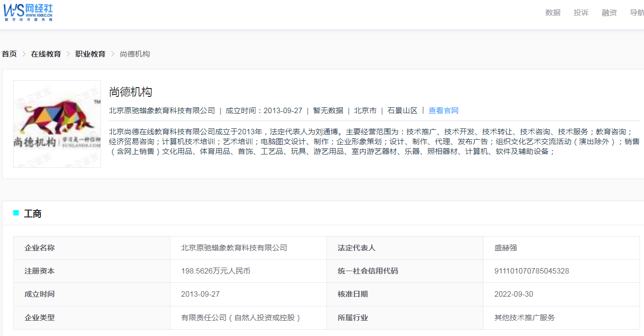The image size is (644, 336).
Task: Open the 融资 navigation menu
Action: coord(609,13)
